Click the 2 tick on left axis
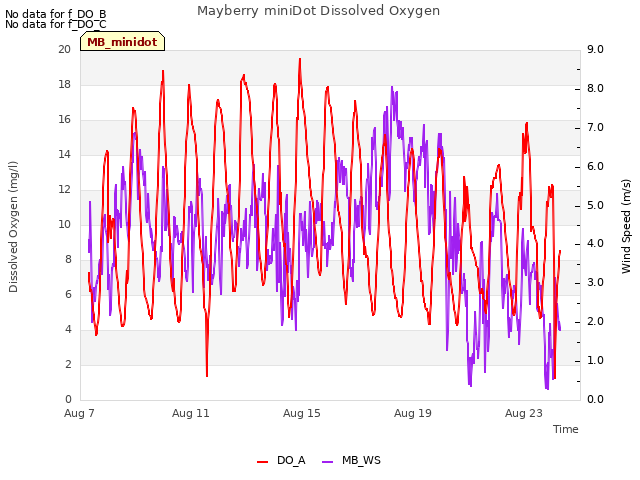Image resolution: width=640 pixels, height=480 pixels. click(x=68, y=364)
